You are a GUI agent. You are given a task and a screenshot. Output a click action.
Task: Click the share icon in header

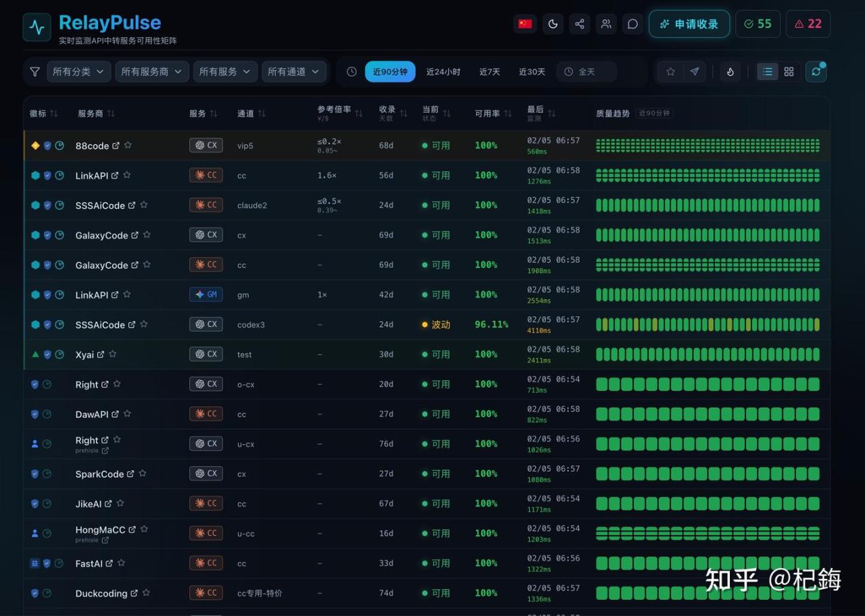pyautogui.click(x=579, y=24)
